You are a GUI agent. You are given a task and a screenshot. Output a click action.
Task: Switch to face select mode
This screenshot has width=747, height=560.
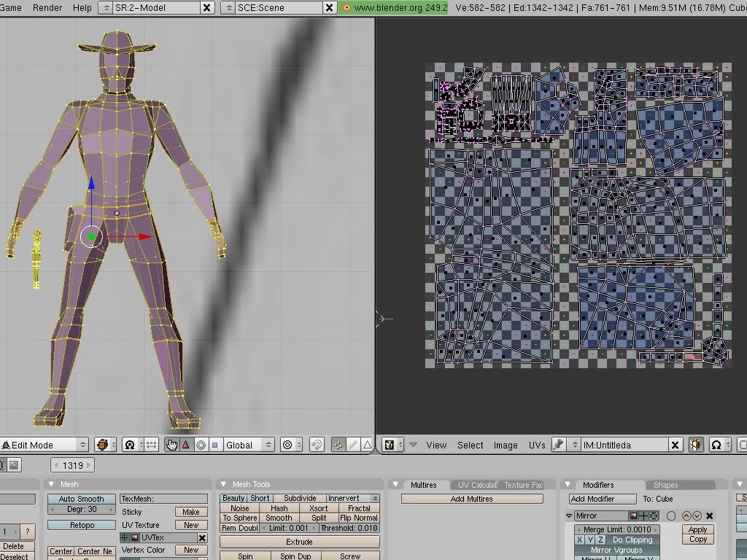[367, 445]
